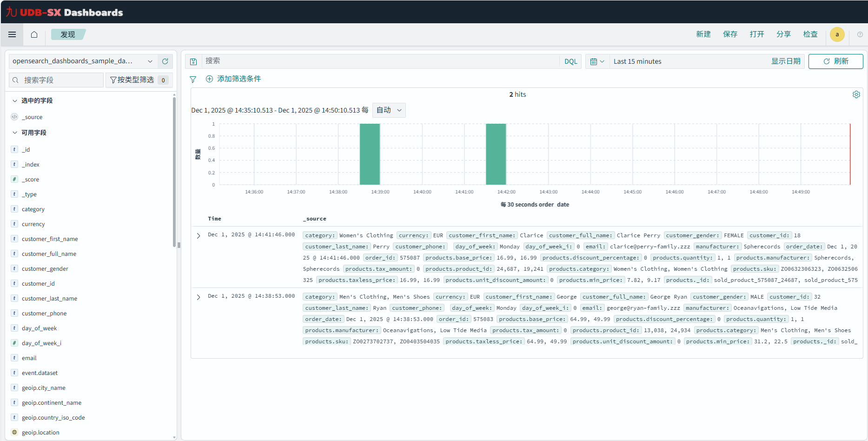Open the help question mark icon
868x441 pixels.
coord(860,34)
